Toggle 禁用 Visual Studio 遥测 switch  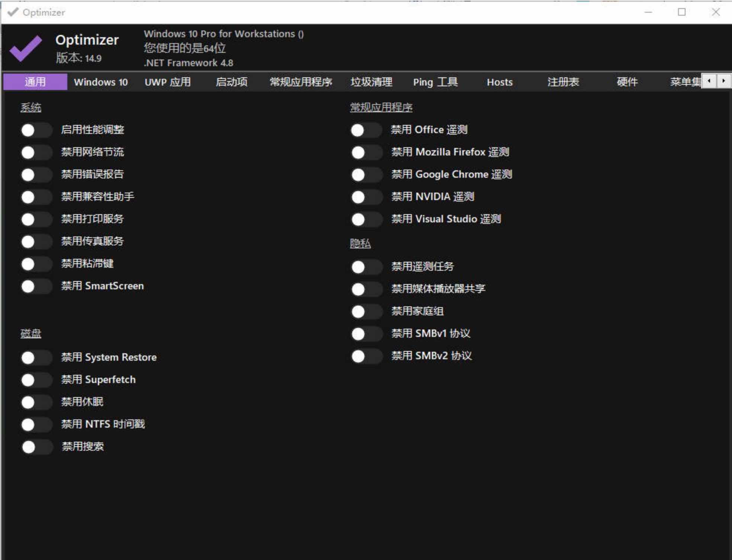click(x=366, y=219)
